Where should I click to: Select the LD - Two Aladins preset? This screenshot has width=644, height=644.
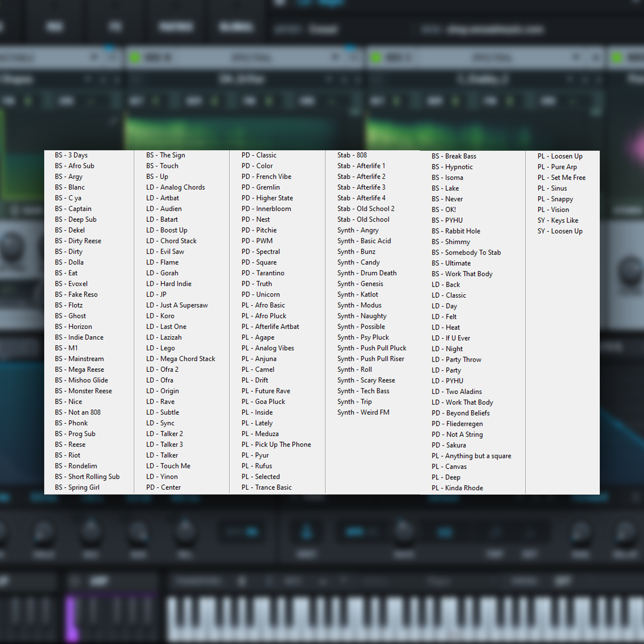457,392
